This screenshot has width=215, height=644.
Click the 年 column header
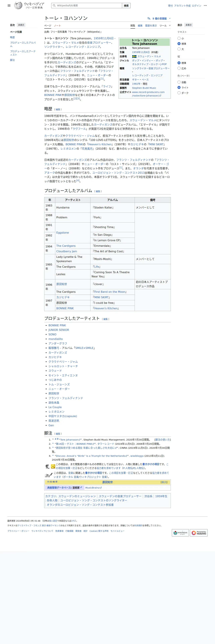pos(50,200)
